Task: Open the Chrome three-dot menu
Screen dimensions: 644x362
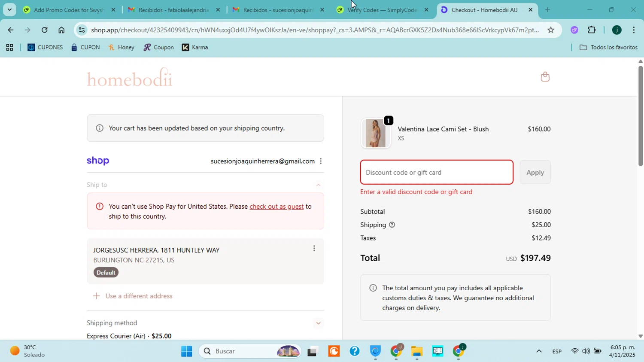Action: (x=634, y=30)
